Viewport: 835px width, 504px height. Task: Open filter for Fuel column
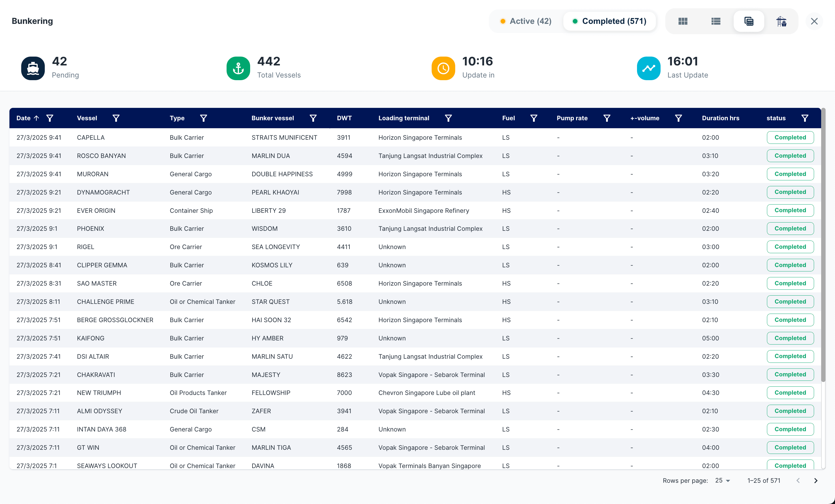coord(534,118)
